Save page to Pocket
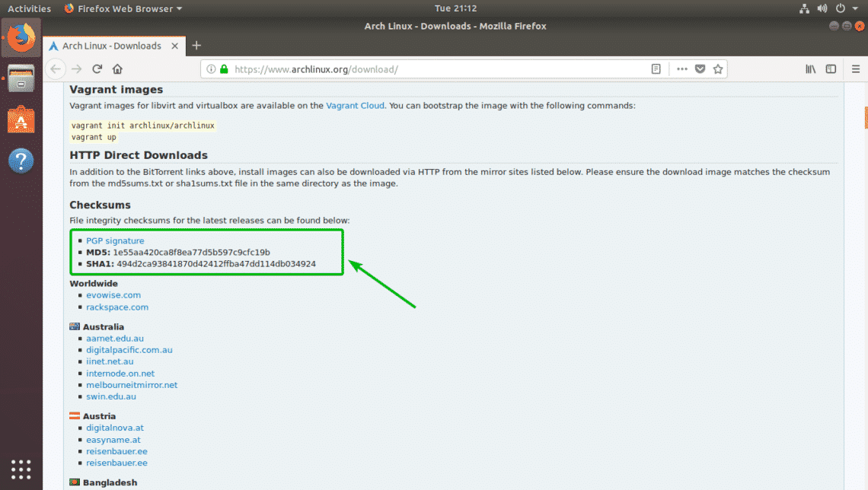 pos(700,69)
